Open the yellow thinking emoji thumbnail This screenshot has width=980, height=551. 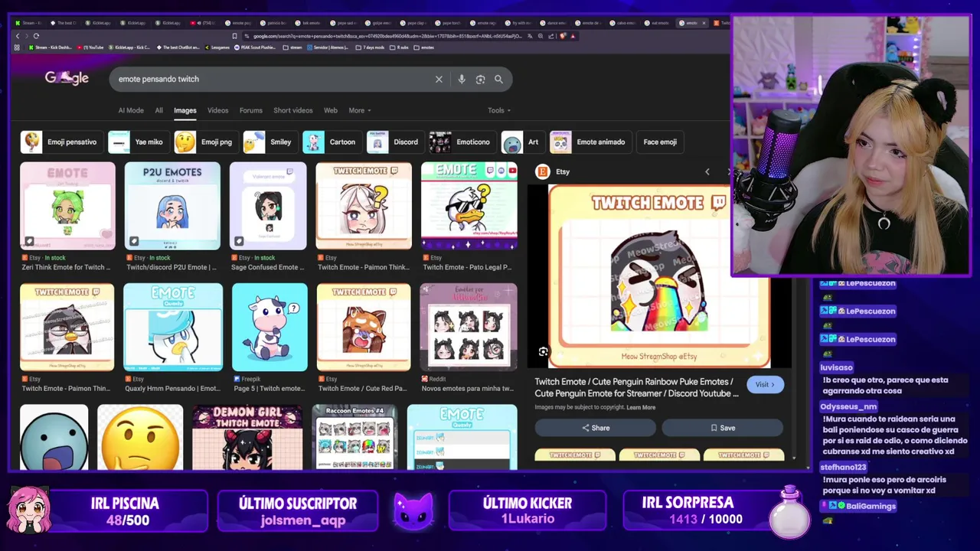(x=140, y=437)
